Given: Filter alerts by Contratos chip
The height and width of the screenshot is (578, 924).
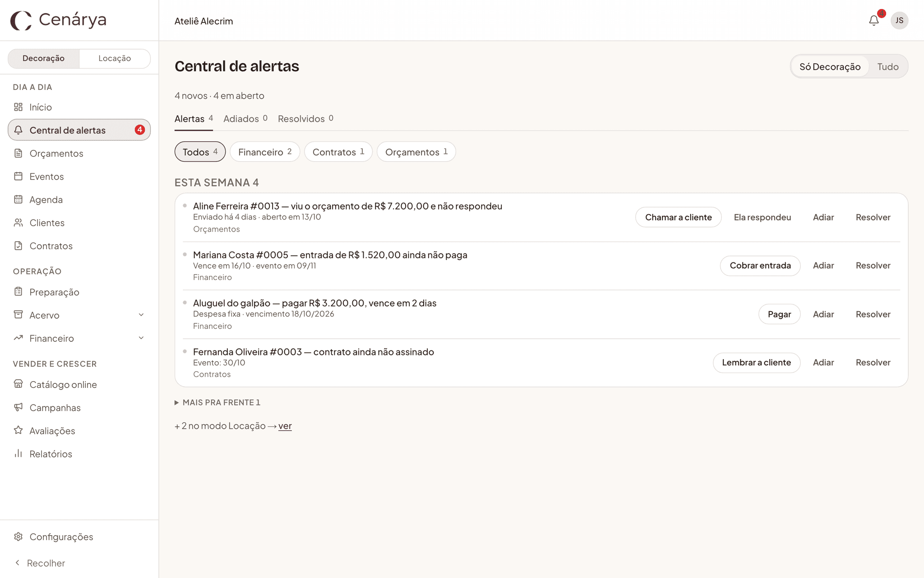Looking at the screenshot, I should 338,152.
